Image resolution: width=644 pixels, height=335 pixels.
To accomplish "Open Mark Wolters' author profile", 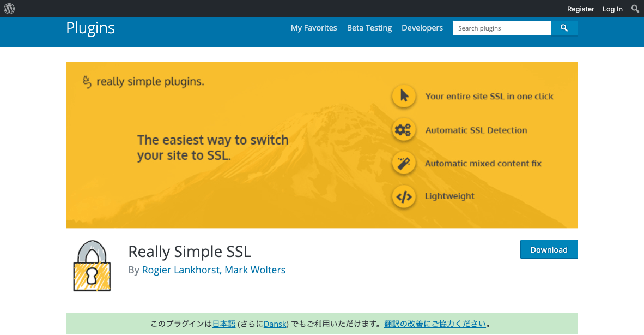I will pyautogui.click(x=254, y=270).
